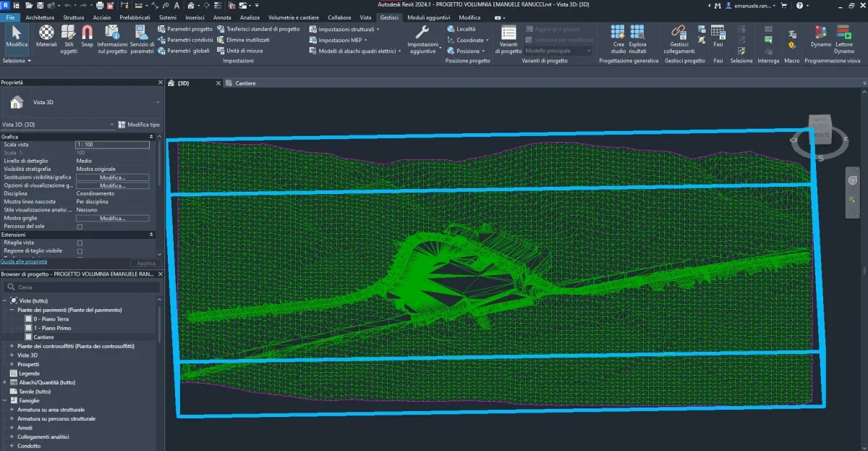Toggle Ritaglia vista checkbox
Image resolution: width=868 pixels, height=451 pixels.
(80, 243)
